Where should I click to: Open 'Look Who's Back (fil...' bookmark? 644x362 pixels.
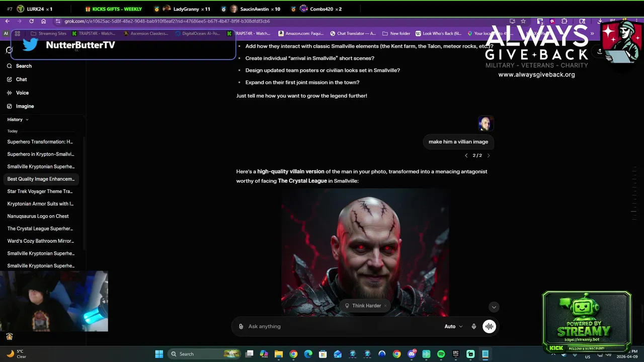point(439,34)
